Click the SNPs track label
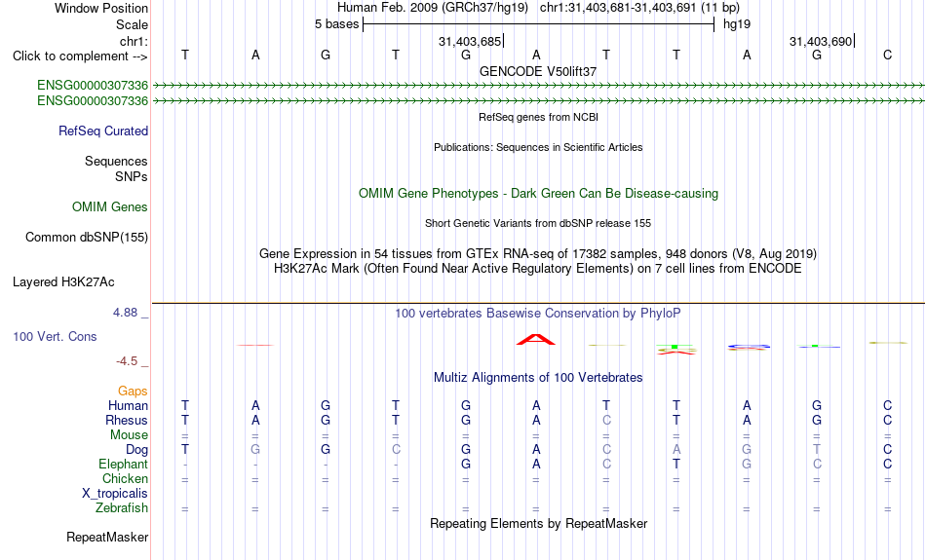Viewport: 926px width, 560px height. [132, 176]
